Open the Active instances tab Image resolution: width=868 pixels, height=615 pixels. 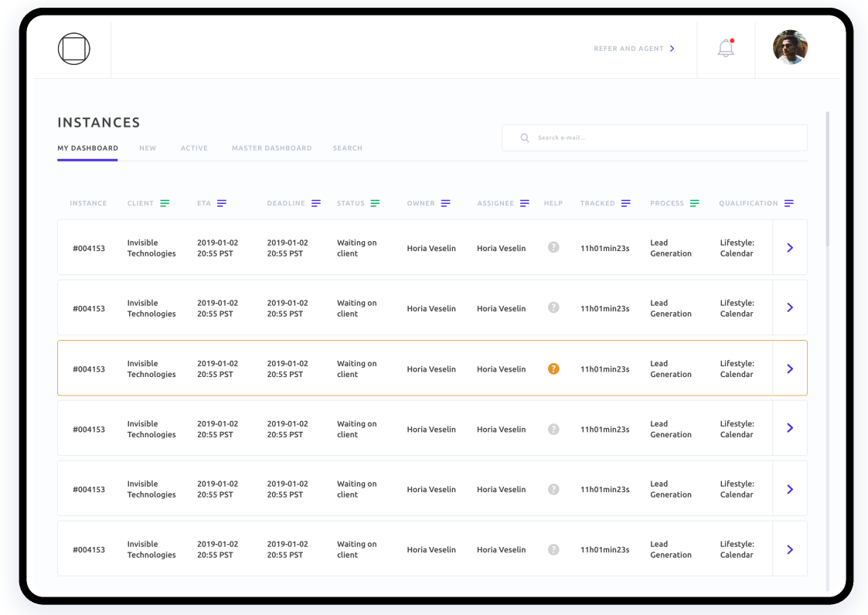coord(194,148)
